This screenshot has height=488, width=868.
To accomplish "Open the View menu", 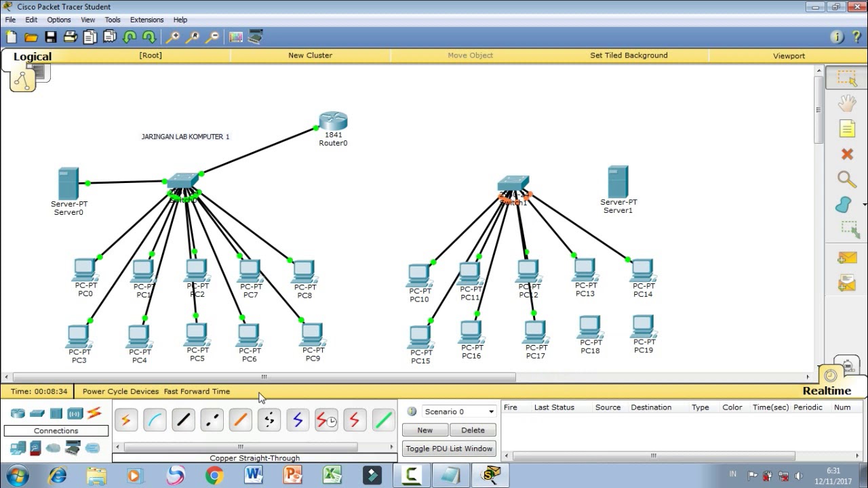I will [x=88, y=20].
